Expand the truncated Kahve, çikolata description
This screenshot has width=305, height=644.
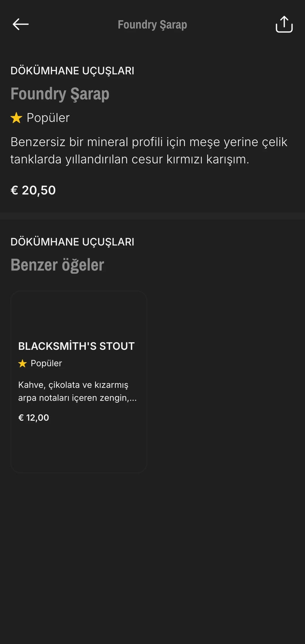(x=77, y=391)
